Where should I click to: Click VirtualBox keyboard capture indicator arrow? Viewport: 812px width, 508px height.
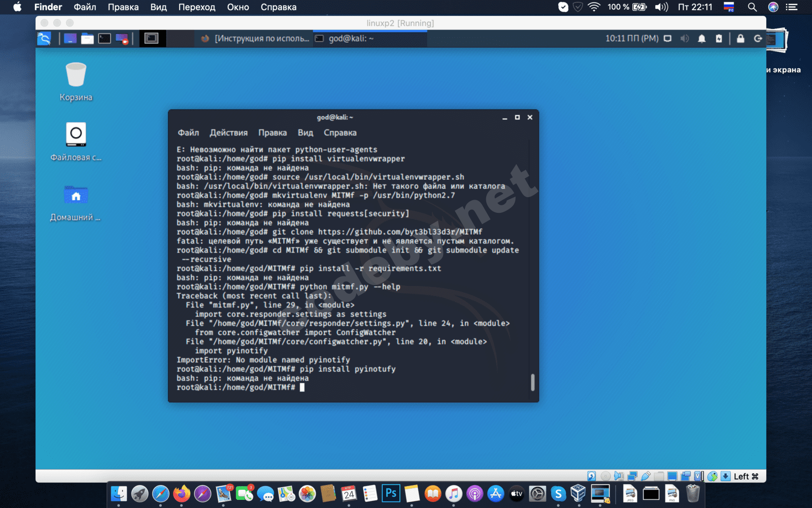click(x=726, y=476)
